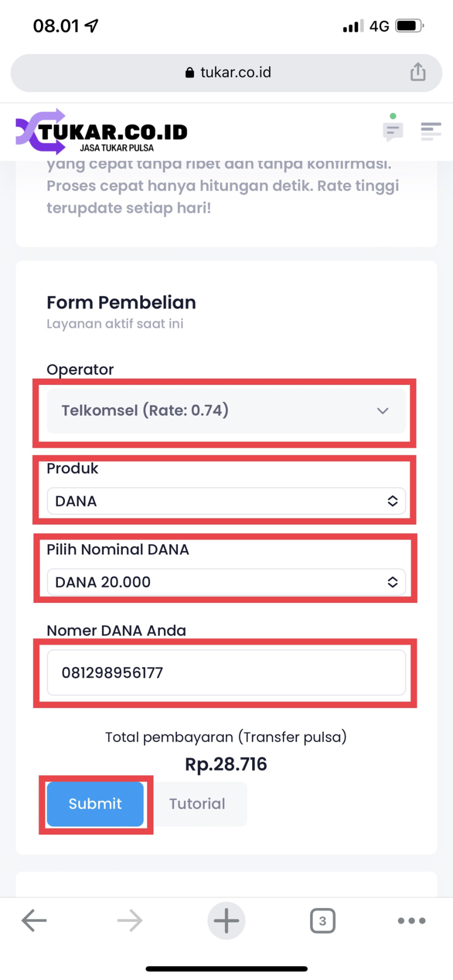This screenshot has width=453, height=980.
Task: Open the Produk DANA dropdown
Action: (226, 501)
